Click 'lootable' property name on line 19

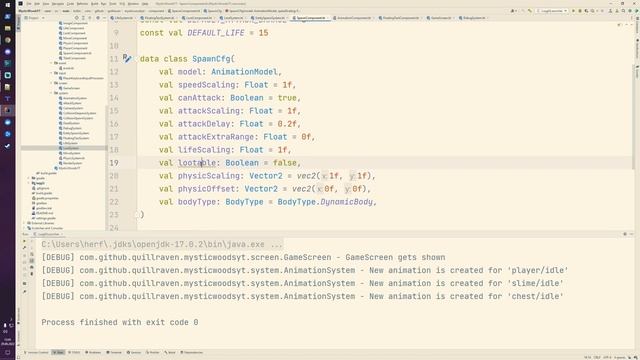[196, 163]
